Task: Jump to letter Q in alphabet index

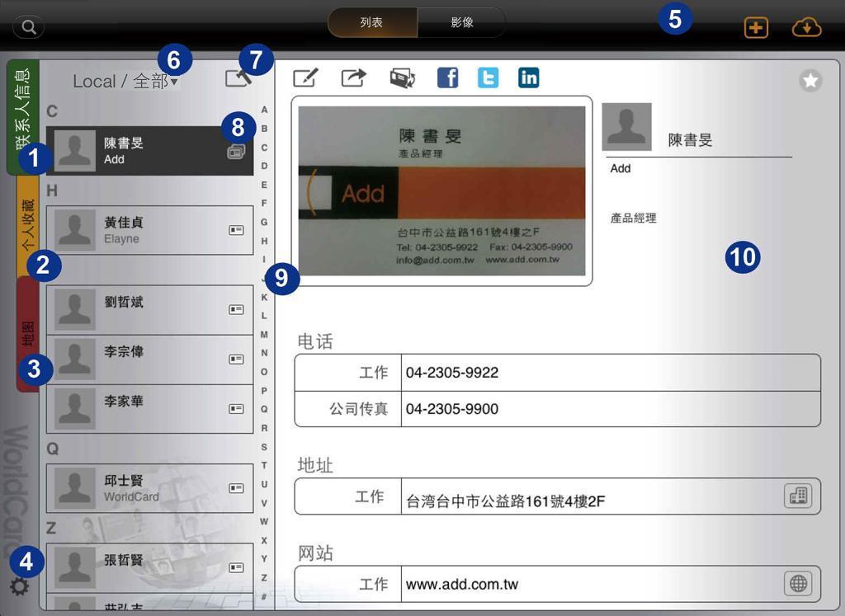Action: click(264, 409)
